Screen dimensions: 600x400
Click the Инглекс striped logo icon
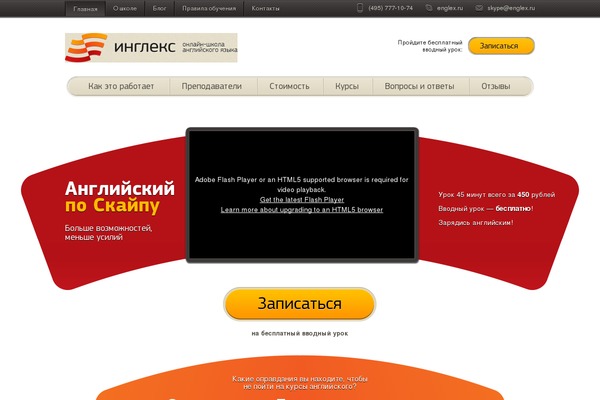click(86, 47)
